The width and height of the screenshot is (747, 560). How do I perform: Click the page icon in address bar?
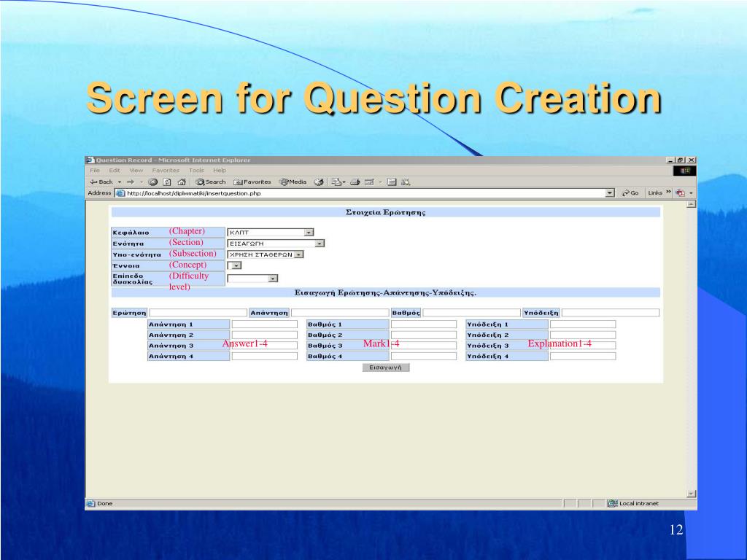(x=120, y=193)
